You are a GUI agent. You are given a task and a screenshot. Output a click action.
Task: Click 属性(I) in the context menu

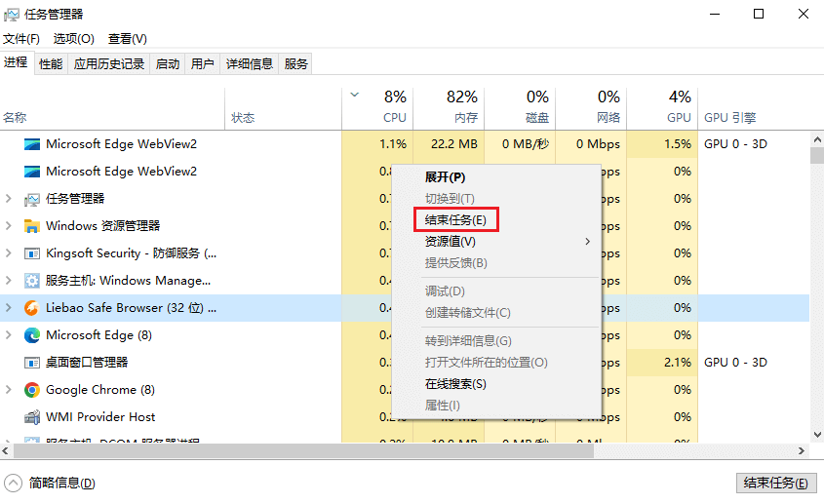point(497,406)
